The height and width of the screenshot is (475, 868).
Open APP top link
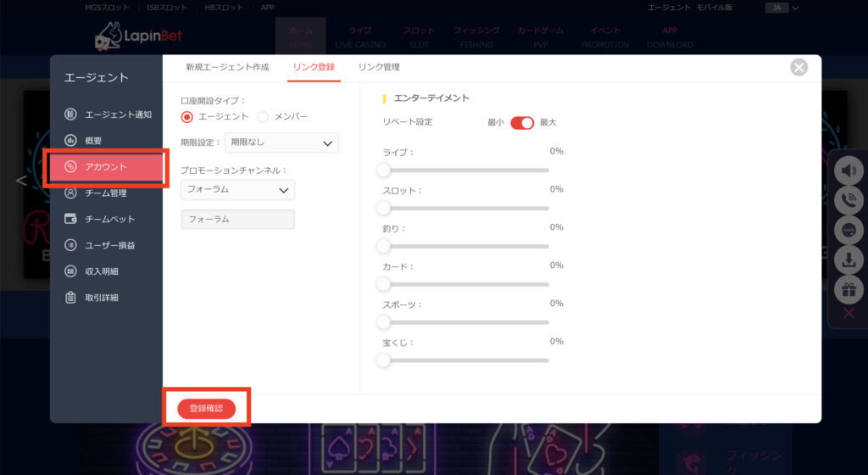click(267, 7)
